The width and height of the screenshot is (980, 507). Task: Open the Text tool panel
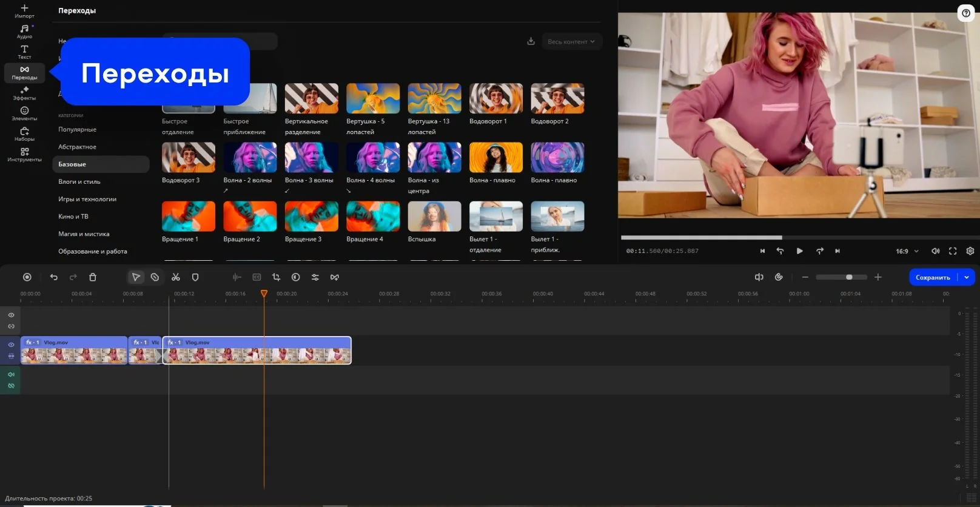coord(24,52)
